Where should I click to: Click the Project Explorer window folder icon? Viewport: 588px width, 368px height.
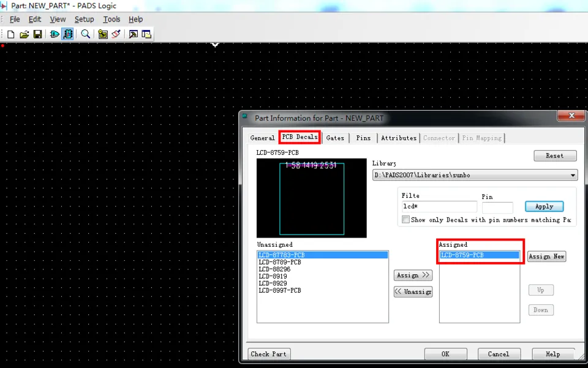146,34
